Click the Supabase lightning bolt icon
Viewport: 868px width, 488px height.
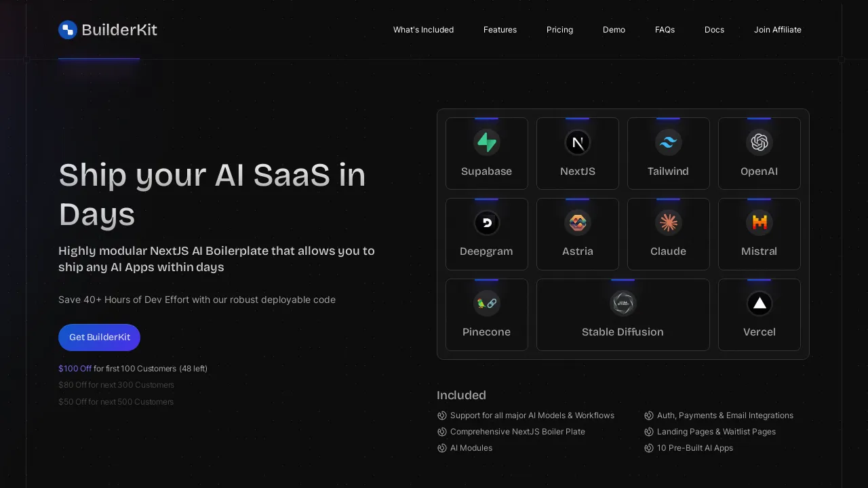487,142
